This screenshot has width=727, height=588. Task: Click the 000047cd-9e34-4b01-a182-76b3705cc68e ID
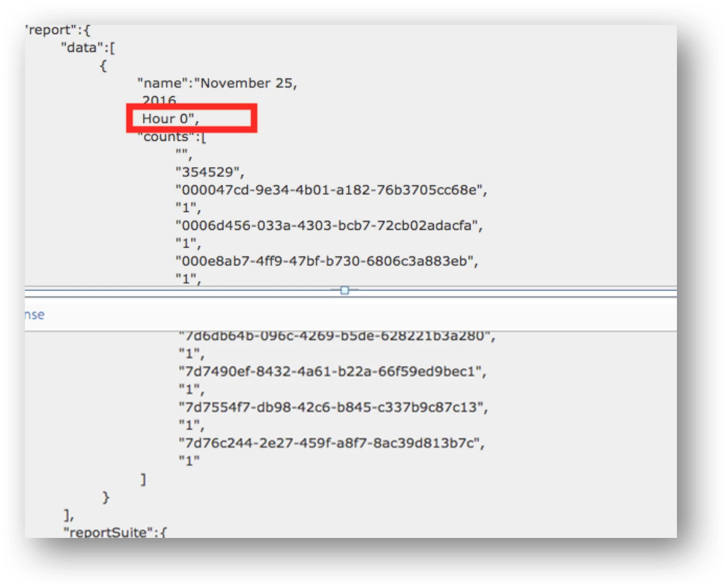pos(331,191)
